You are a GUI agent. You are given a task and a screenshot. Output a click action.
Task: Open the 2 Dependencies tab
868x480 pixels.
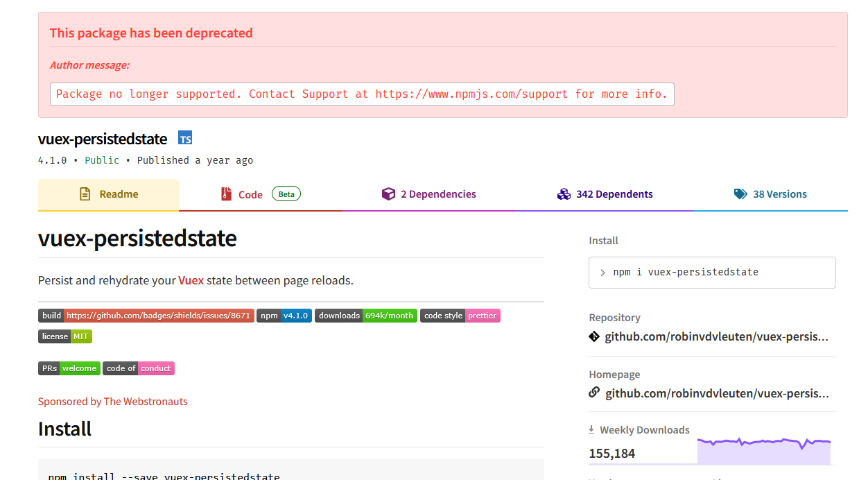(x=429, y=194)
